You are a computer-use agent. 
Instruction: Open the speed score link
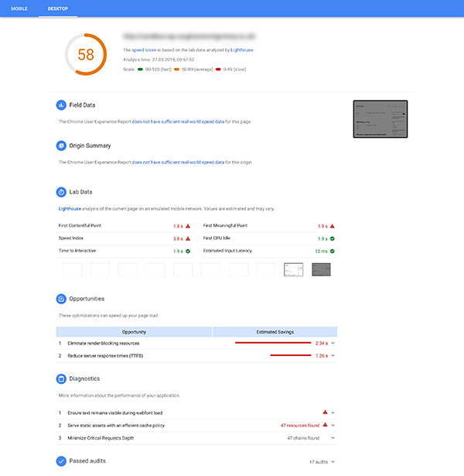(x=144, y=50)
